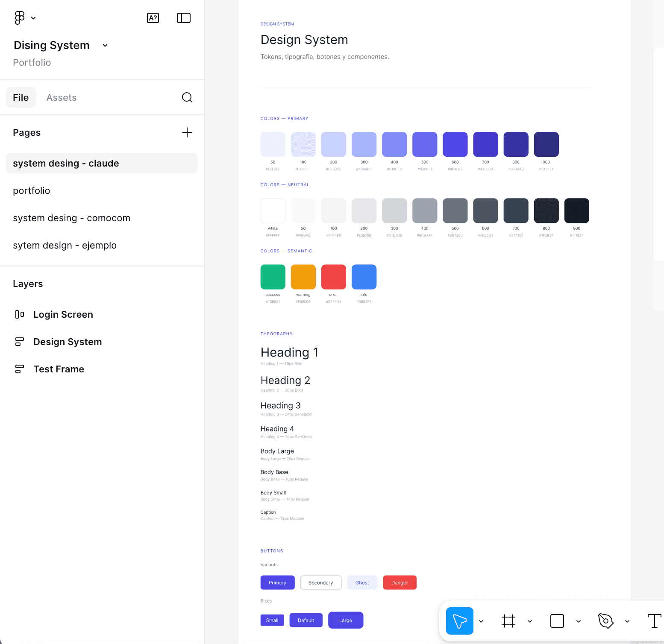Open the portfolio page
This screenshot has height=644, width=664.
click(32, 190)
